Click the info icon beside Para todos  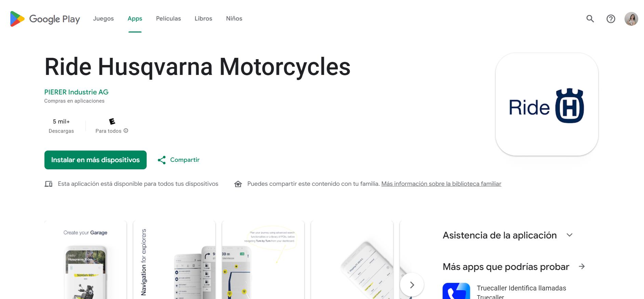(126, 131)
